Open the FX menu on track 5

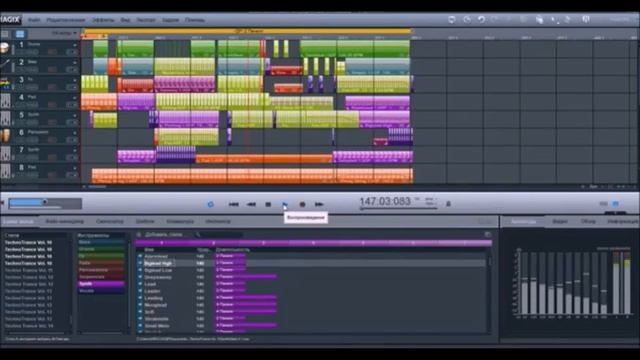pos(72,122)
